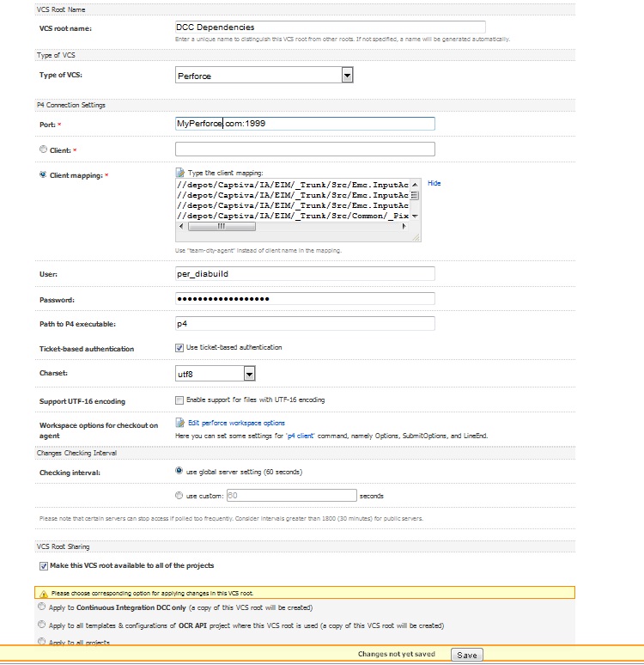Screen dimensions: 644x665
Task: Click the mapping horizontal scrollbar thumb
Action: [x=222, y=227]
